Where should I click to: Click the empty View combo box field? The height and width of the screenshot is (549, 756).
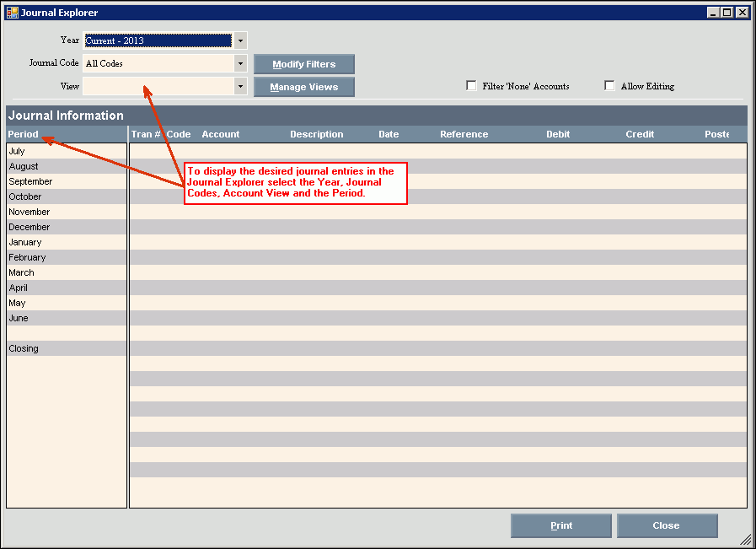pyautogui.click(x=158, y=86)
